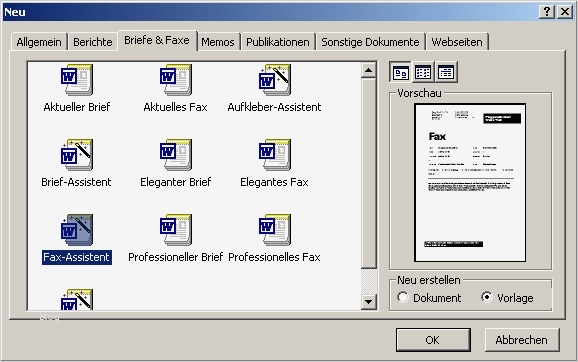
Task: Click the template list scrollbar thumb
Action: 368,173
